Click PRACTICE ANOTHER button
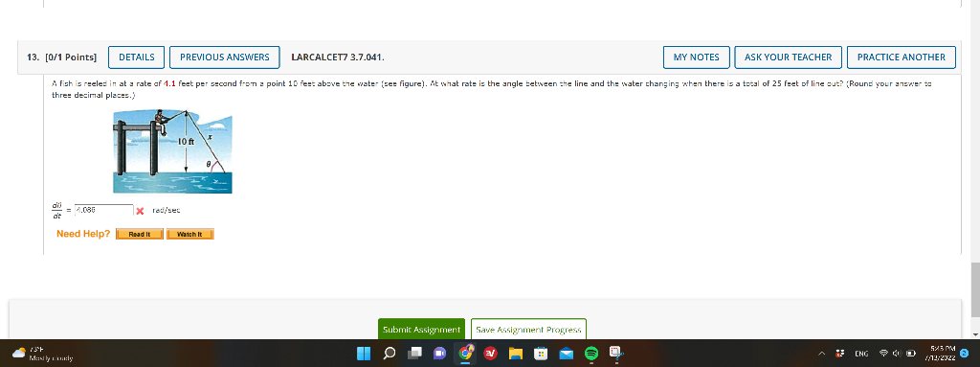The width and height of the screenshot is (980, 367). (902, 57)
